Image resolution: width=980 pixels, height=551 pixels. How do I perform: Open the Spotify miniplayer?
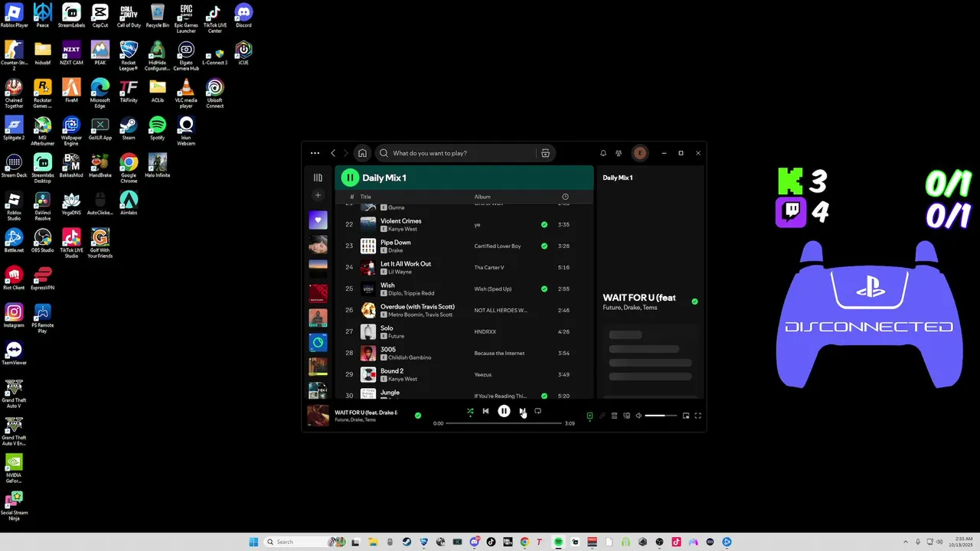(x=686, y=416)
